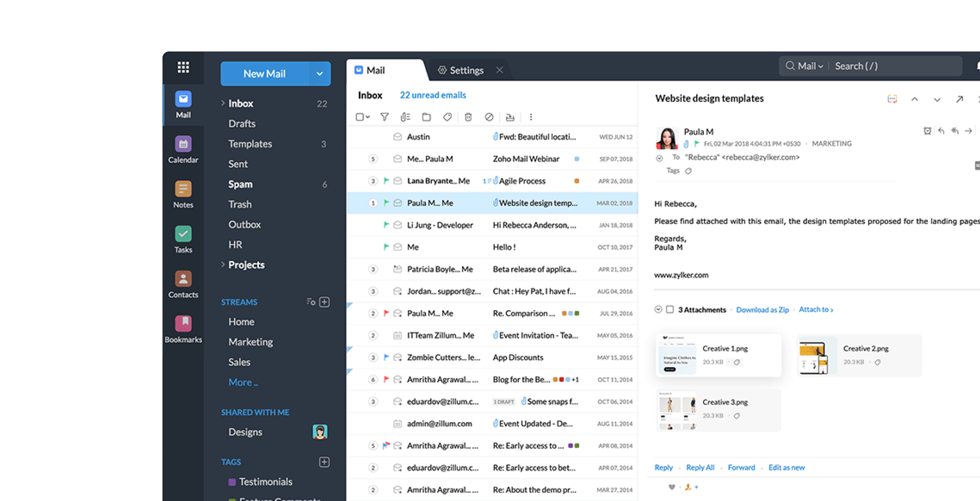Open the app launcher grid icon
The image size is (980, 501).
tap(183, 67)
